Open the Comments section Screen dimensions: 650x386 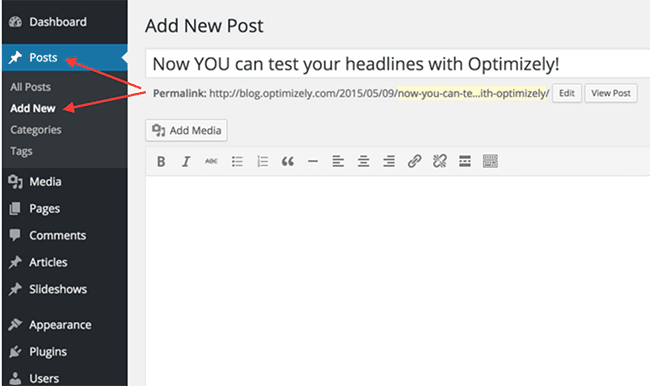pos(65,235)
